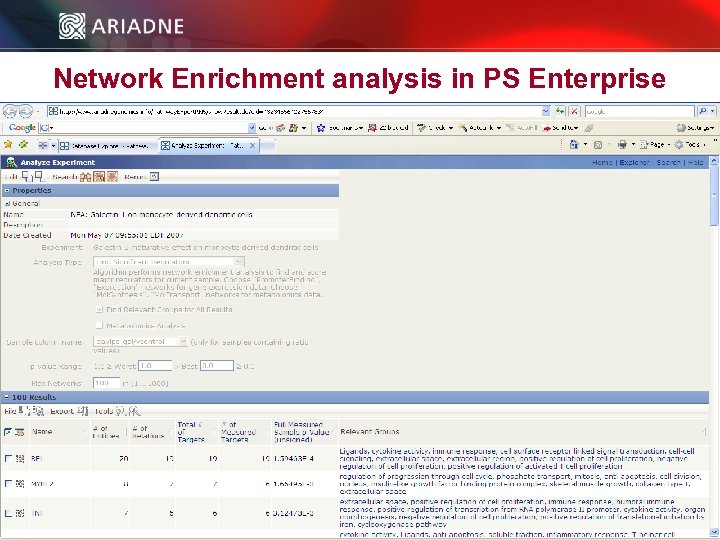The image size is (720, 540).
Task: Click the Help link in page header
Action: 695,163
